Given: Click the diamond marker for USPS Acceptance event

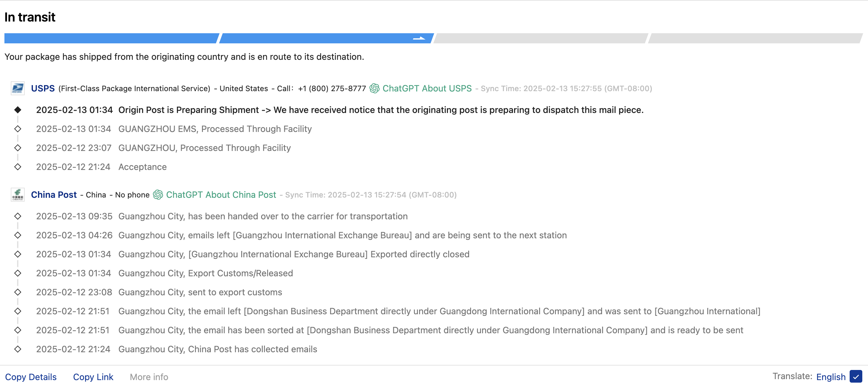Looking at the screenshot, I should pyautogui.click(x=18, y=167).
